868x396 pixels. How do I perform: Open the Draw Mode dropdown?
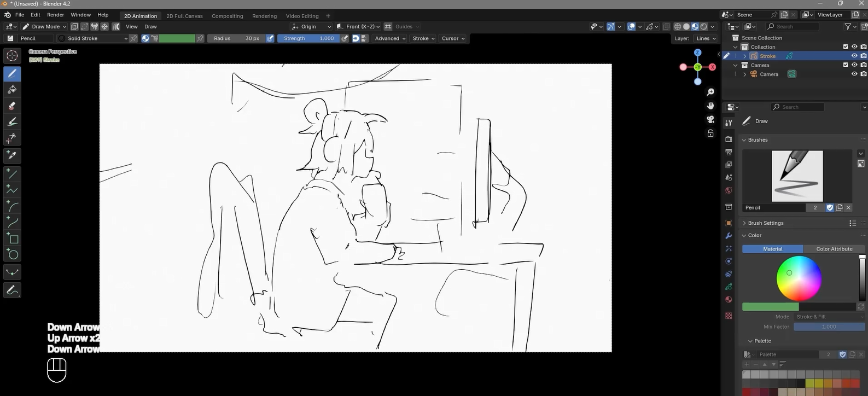[44, 26]
